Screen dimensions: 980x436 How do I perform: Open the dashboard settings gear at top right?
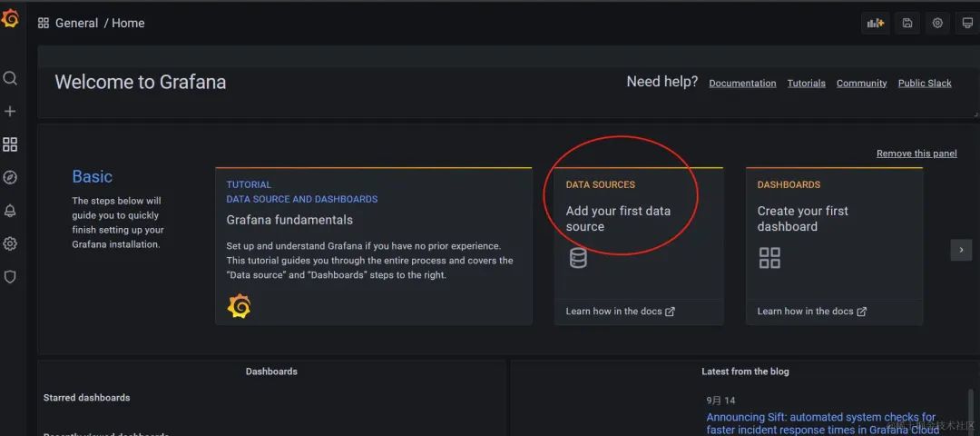point(937,23)
